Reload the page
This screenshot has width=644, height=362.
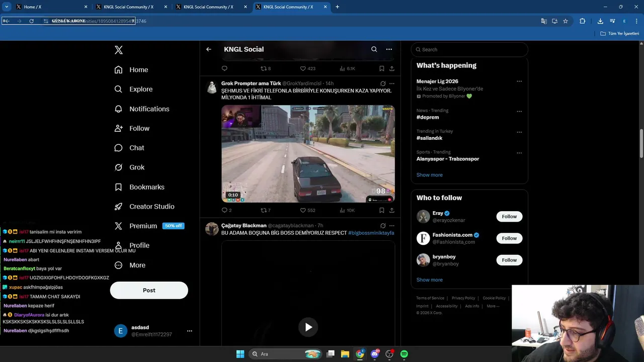pos(31,21)
